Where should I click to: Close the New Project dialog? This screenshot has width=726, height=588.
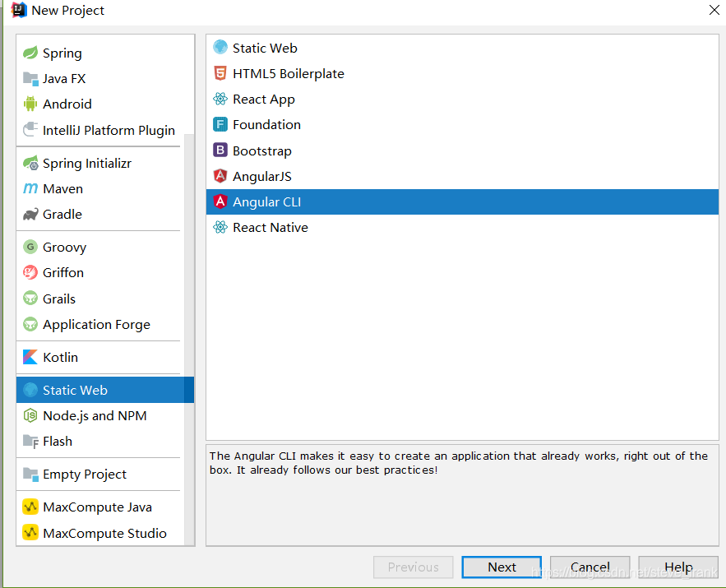click(714, 10)
